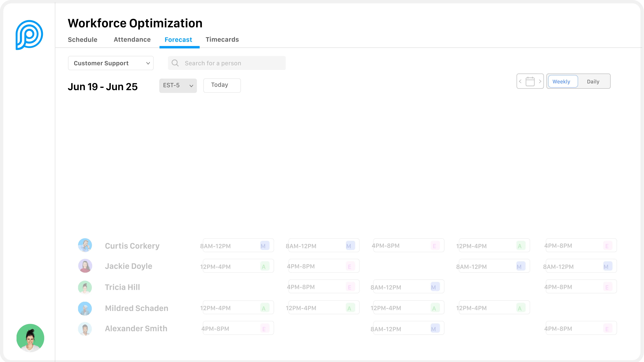Image resolution: width=644 pixels, height=362 pixels.
Task: Go to next week arrow
Action: pos(540,81)
